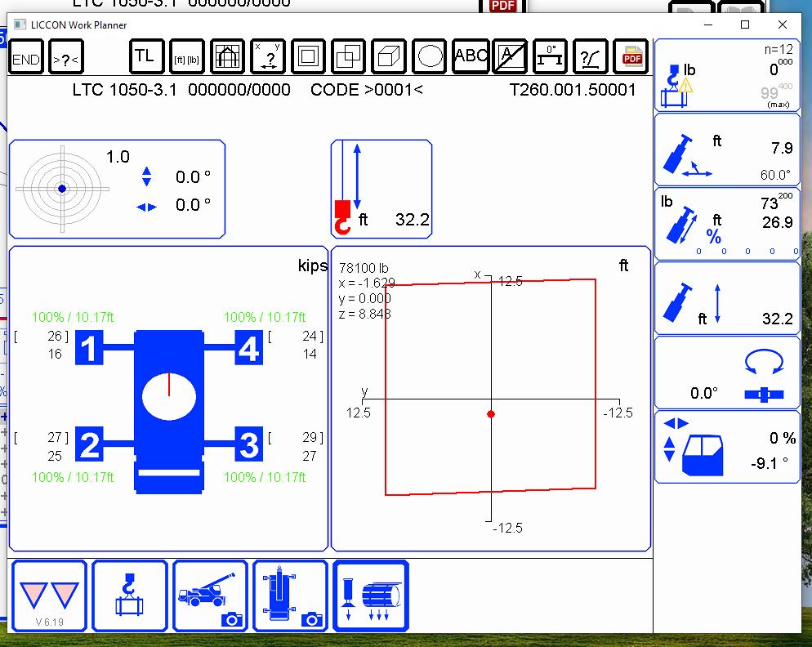Screen dimensions: 812x647
Task: Click the kips unit label
Action: click(313, 265)
